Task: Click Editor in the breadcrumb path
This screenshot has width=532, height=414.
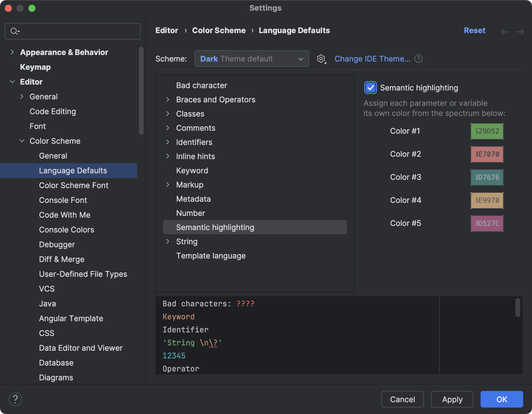Action: 167,30
